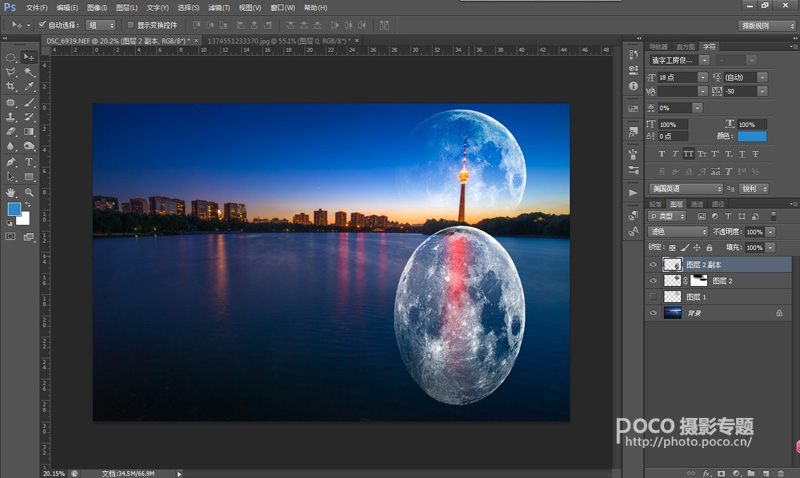The width and height of the screenshot is (800, 478).
Task: Select the Magic Wand tool
Action: tap(29, 72)
